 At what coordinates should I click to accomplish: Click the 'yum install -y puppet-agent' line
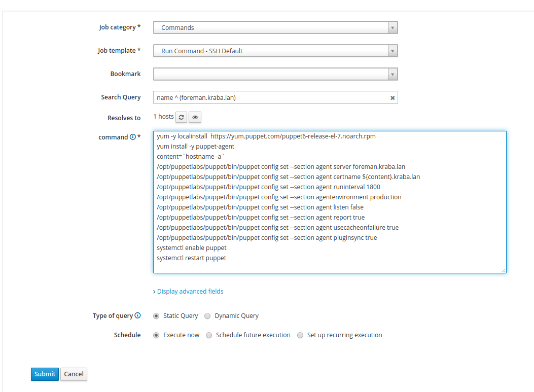(195, 147)
